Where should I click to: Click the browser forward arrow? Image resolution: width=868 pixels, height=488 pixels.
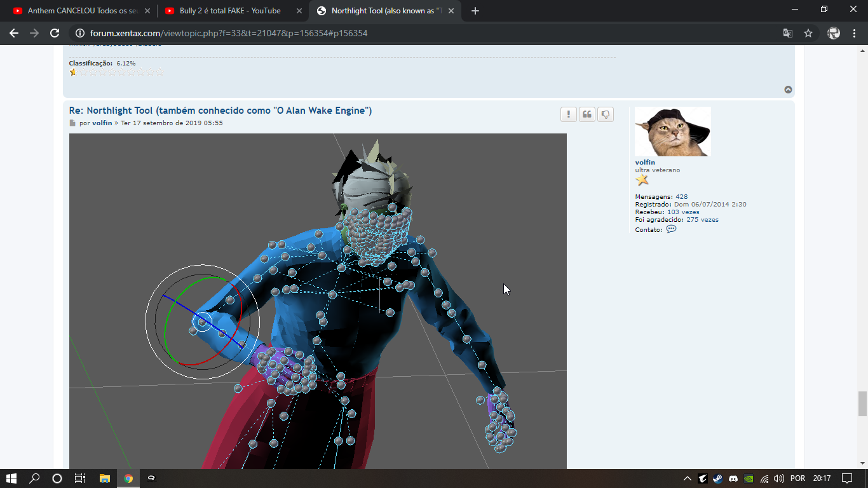pos(34,33)
